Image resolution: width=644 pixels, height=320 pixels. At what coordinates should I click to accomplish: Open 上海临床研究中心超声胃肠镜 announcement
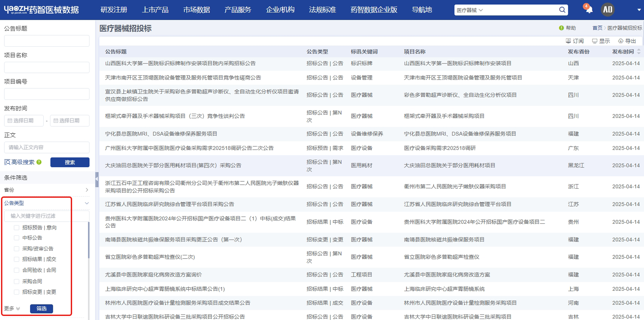[x=165, y=289]
